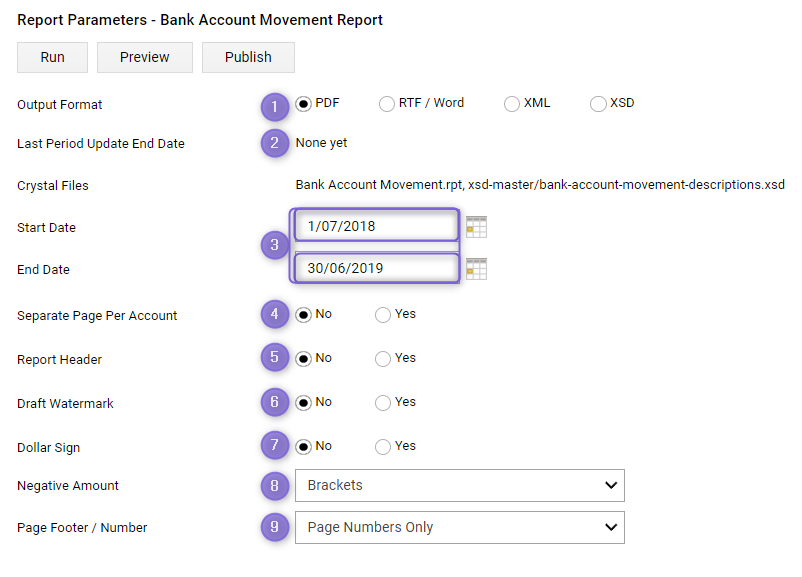
Task: Open the Start Date calendar picker
Action: pos(476,227)
